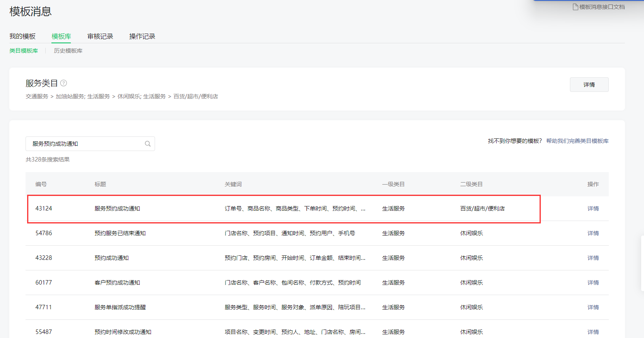The height and width of the screenshot is (338, 644).
Task: Open the 操作记录 tab
Action: (x=142, y=36)
